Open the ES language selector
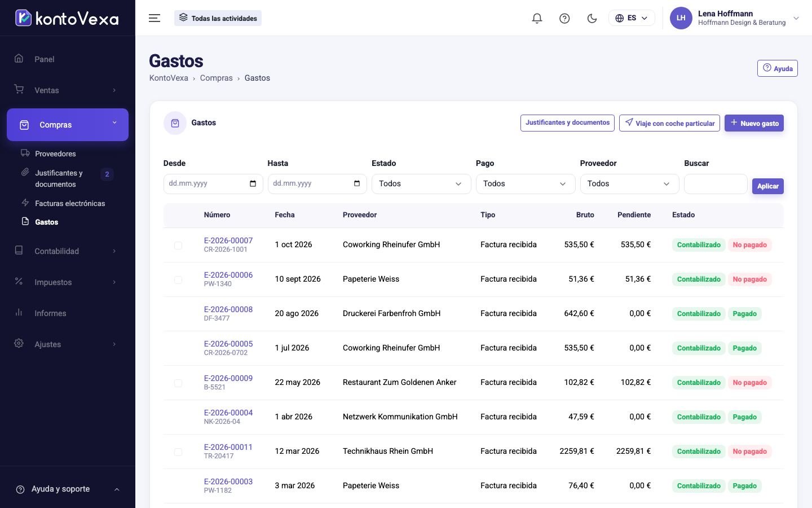This screenshot has height=508, width=812. pos(632,18)
